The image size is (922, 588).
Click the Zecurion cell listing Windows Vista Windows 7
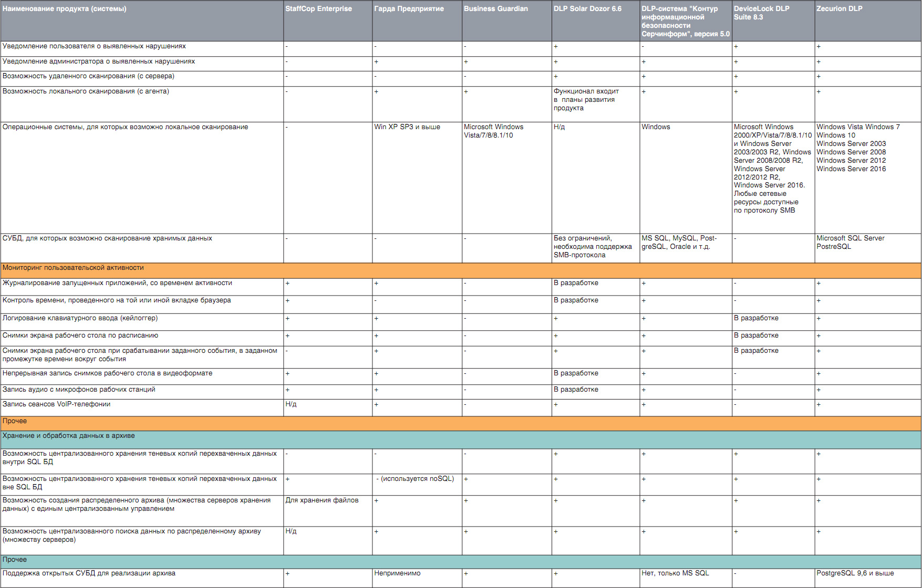pyautogui.click(x=868, y=178)
